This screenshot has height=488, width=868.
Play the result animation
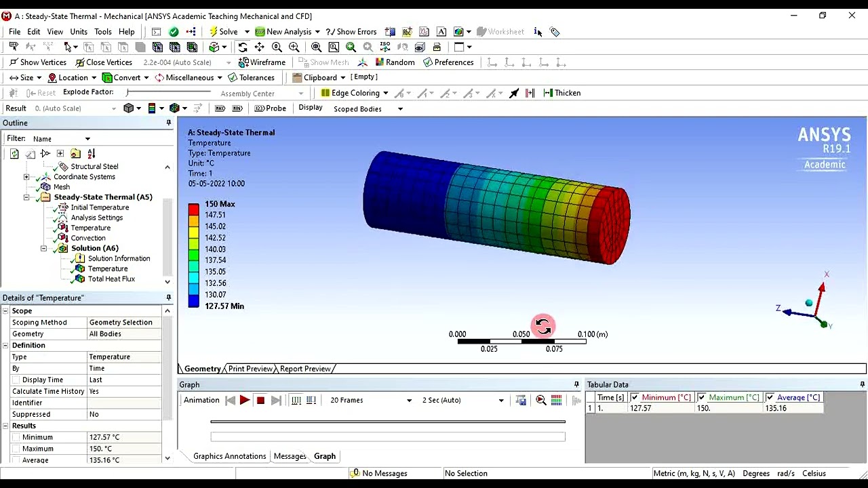(245, 401)
